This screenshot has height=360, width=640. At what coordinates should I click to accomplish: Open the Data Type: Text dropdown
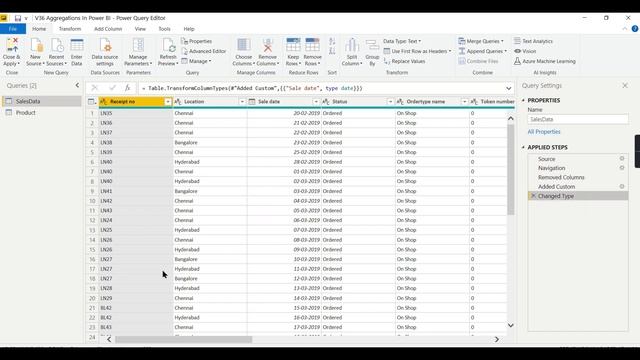pos(402,41)
